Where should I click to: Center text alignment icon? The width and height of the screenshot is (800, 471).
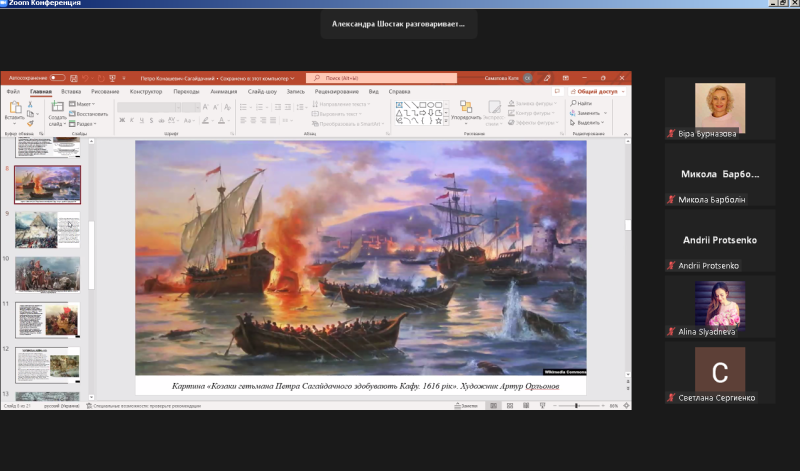coord(254,120)
